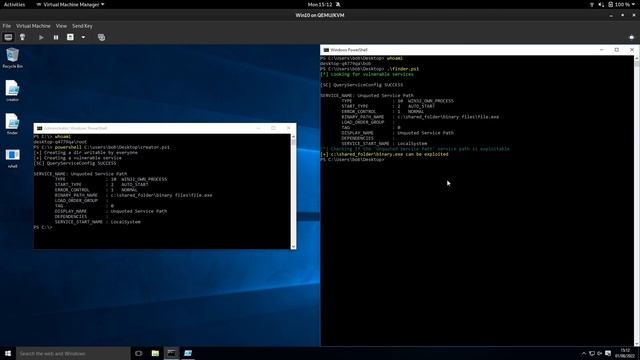Screen dimensions: 640x360
Task: Minimize the right Windows PowerShell window
Action: [602, 50]
